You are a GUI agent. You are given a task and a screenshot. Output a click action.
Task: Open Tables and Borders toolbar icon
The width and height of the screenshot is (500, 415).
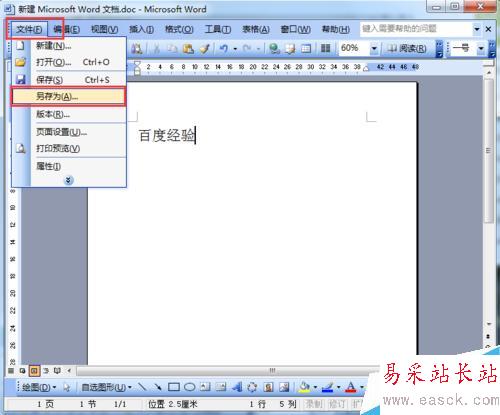click(x=290, y=49)
